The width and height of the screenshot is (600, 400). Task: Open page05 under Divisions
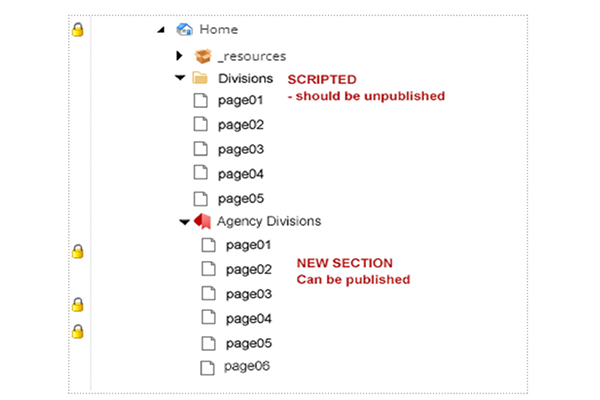(240, 198)
